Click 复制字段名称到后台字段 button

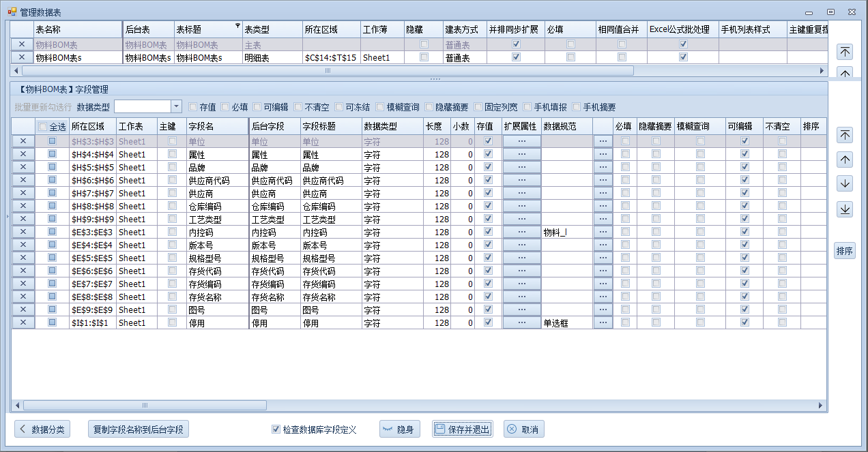click(x=139, y=430)
